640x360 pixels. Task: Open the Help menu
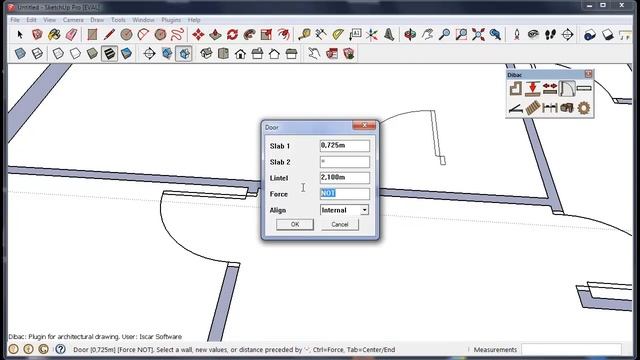pyautogui.click(x=194, y=20)
